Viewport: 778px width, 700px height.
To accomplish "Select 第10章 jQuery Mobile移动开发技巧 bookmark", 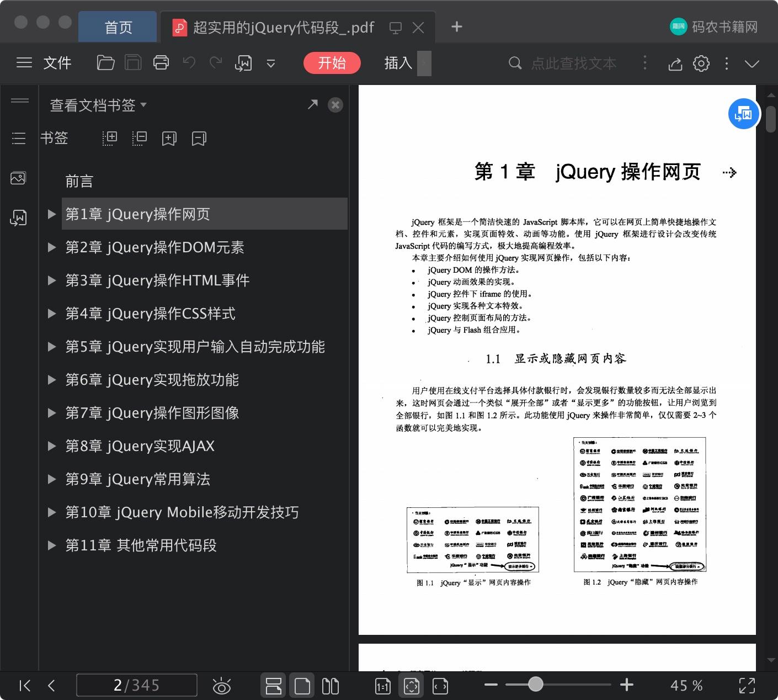I will [x=182, y=512].
